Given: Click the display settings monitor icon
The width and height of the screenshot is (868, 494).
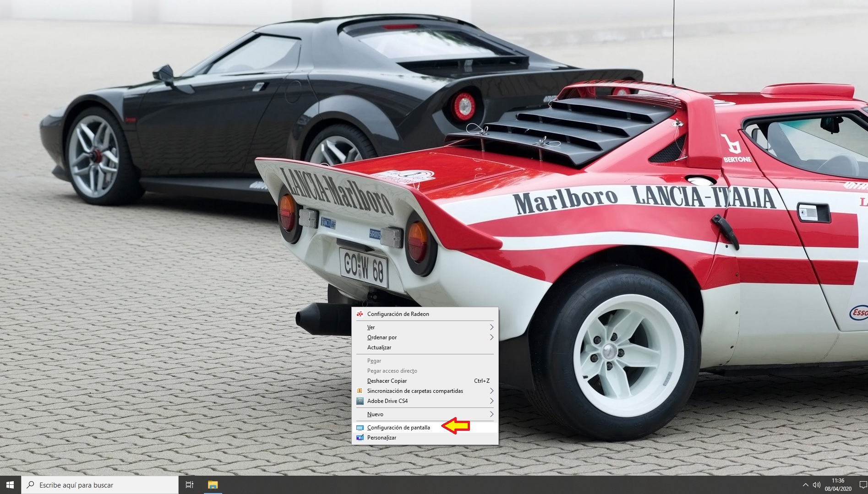Looking at the screenshot, I should coord(360,428).
